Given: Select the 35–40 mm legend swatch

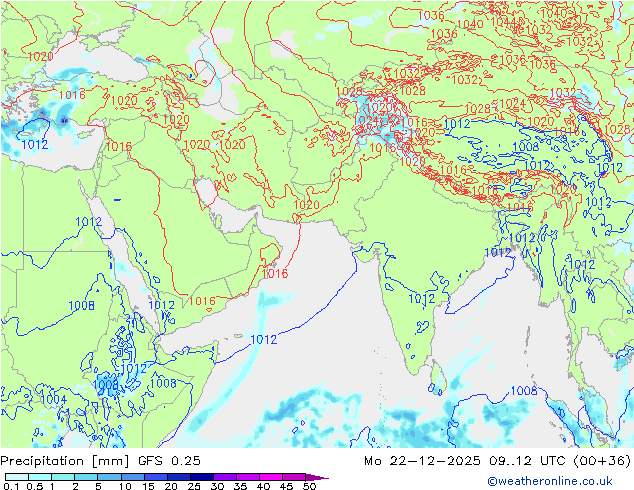Looking at the screenshot, I should pos(247,477).
